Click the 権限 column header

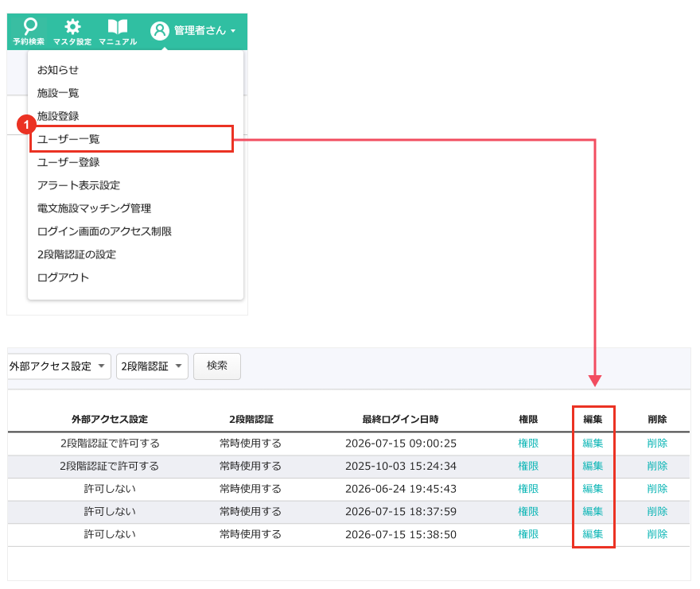pos(528,419)
